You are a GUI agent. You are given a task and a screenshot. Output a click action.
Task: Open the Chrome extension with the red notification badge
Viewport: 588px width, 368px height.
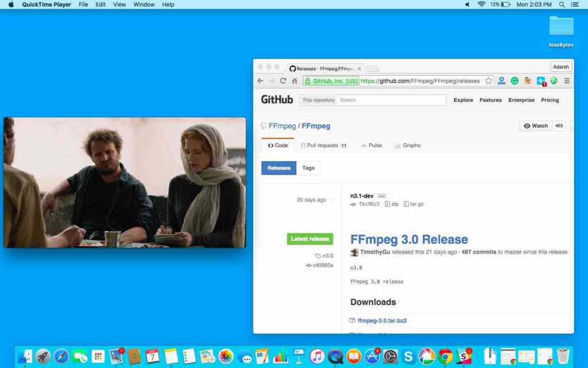(x=540, y=80)
